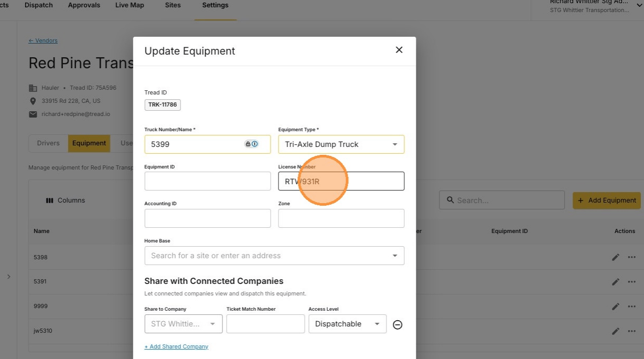Open the Live Map menu

130,5
